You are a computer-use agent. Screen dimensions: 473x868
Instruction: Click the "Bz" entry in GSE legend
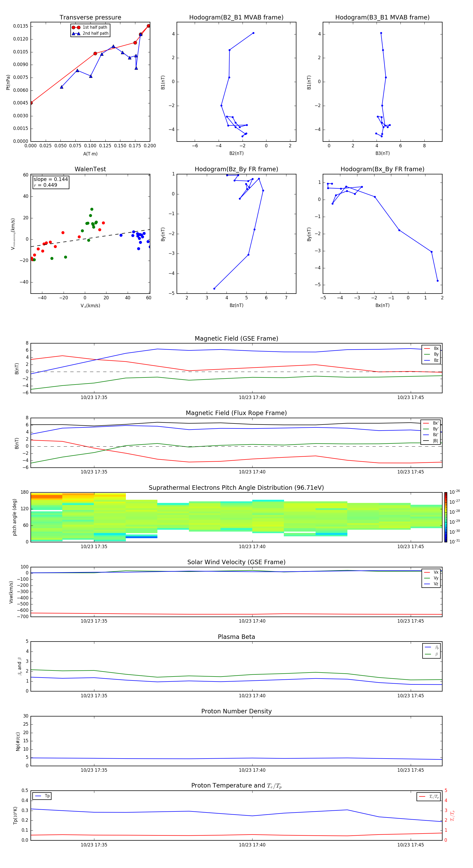pyautogui.click(x=431, y=360)
